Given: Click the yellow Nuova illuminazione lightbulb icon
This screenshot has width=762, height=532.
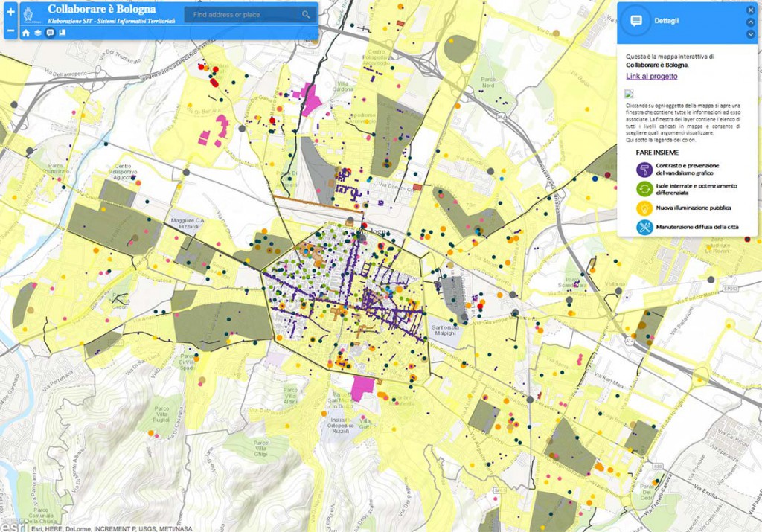Looking at the screenshot, I should pyautogui.click(x=644, y=208).
